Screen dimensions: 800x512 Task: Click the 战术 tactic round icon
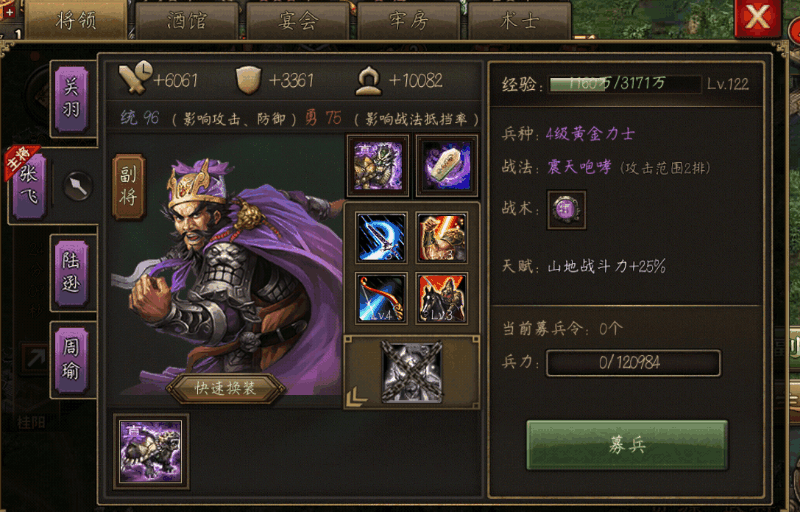click(566, 210)
